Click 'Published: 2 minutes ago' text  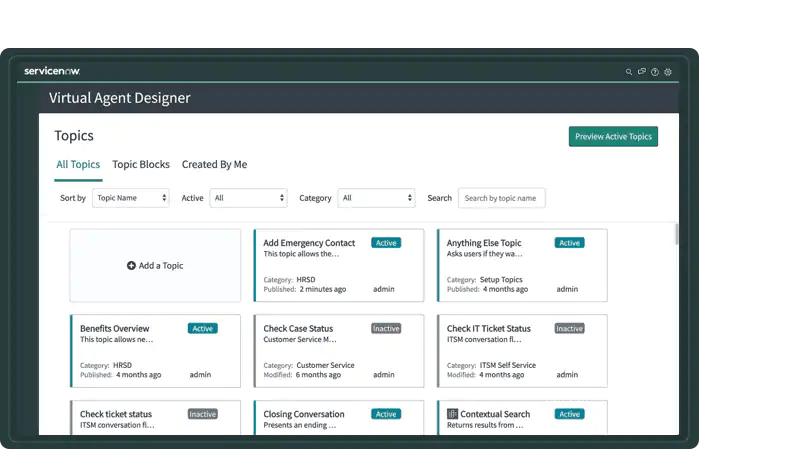[305, 289]
